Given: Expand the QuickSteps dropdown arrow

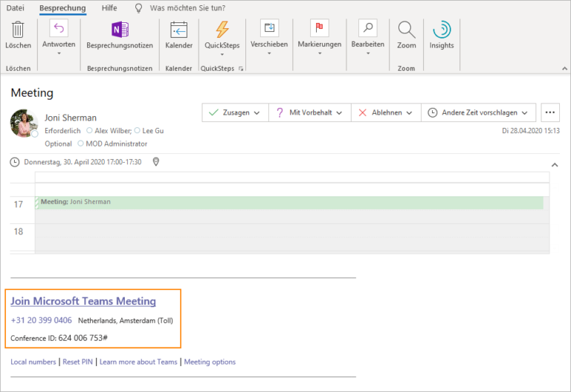Looking at the screenshot, I should click(222, 54).
